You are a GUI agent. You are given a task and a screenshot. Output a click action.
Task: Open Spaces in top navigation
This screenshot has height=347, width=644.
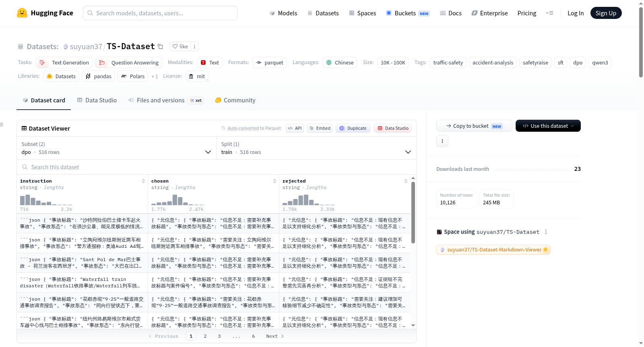click(362, 13)
